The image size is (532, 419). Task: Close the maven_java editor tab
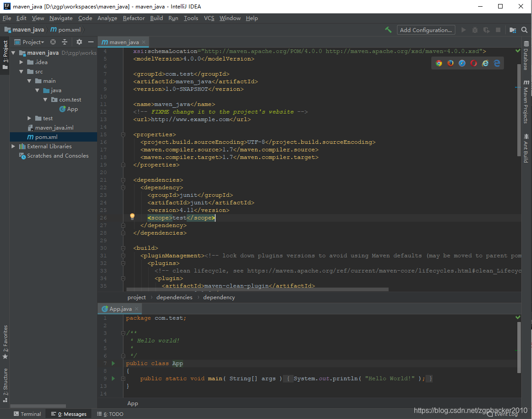[x=144, y=42]
